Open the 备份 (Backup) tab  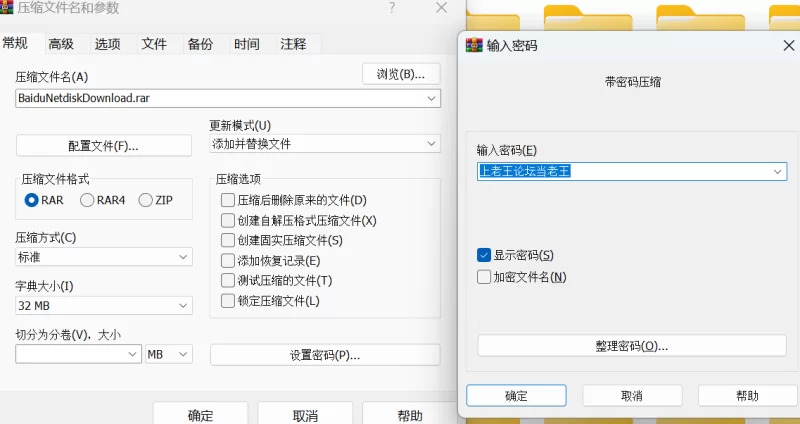point(200,44)
